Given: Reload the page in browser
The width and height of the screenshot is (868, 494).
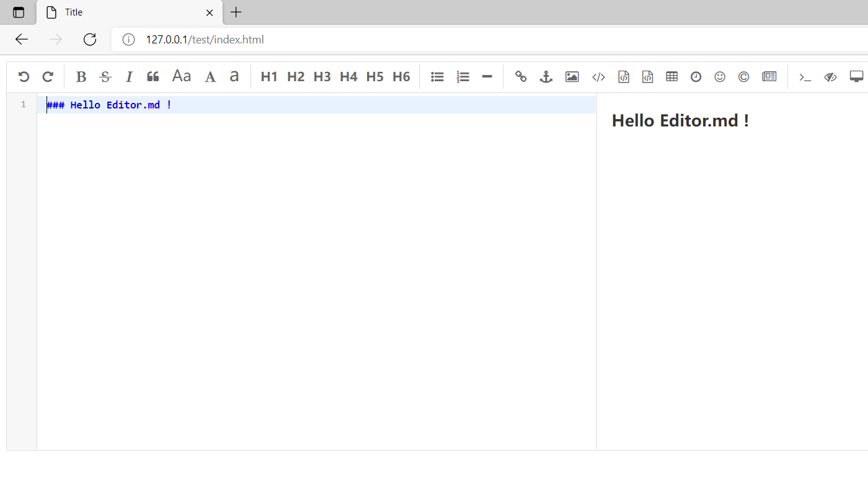Looking at the screenshot, I should tap(90, 40).
